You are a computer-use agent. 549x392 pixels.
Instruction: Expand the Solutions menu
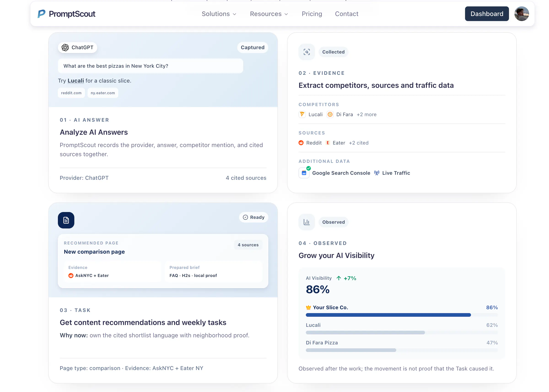coord(219,14)
